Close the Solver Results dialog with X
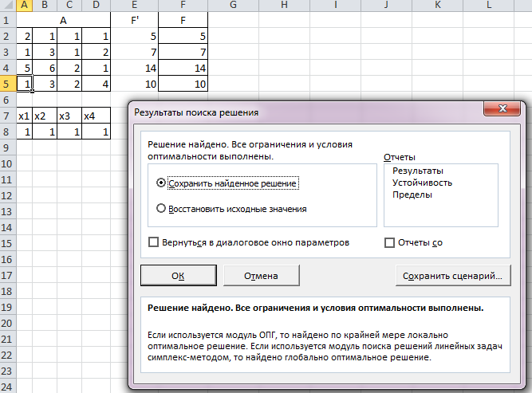 [502, 108]
